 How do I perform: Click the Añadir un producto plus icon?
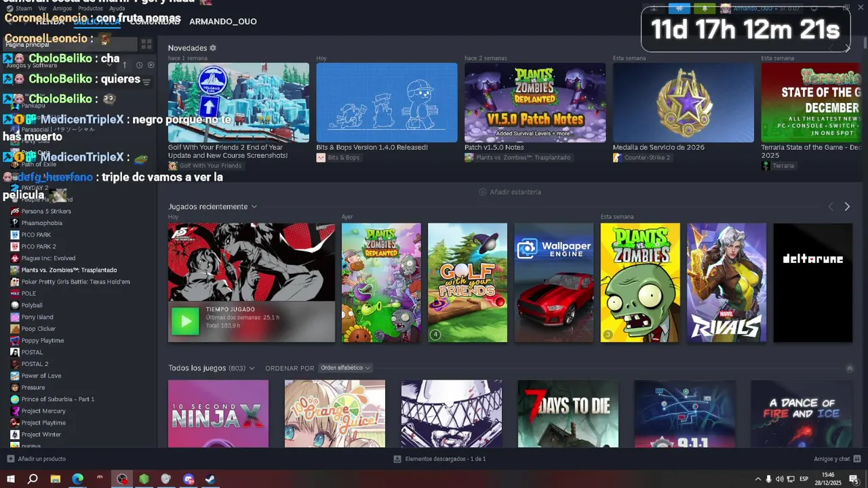10,459
